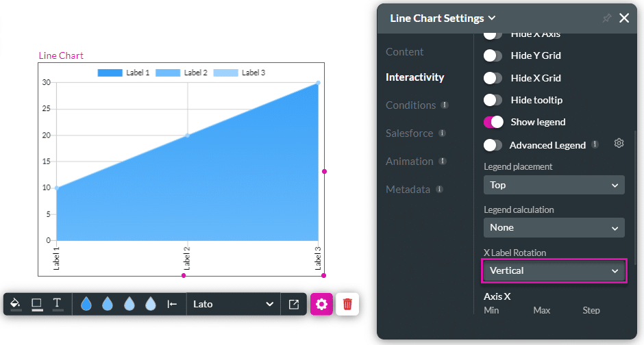644x345 pixels.
Task: Disable the Show legend toggle
Action: coord(493,122)
